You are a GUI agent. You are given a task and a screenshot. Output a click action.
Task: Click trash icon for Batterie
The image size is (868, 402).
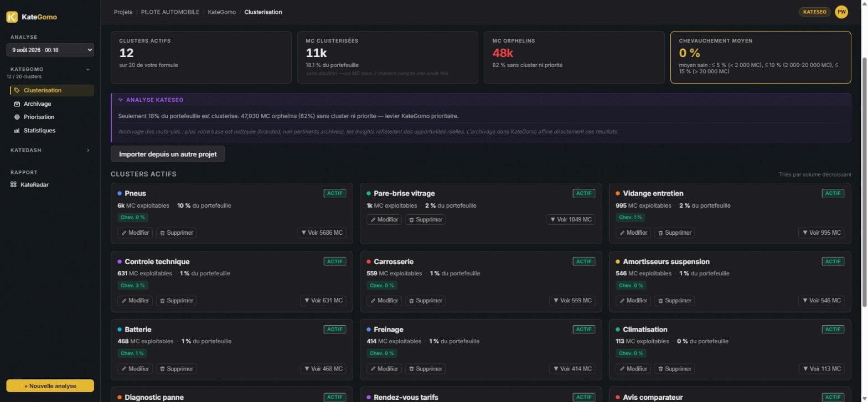pos(162,369)
